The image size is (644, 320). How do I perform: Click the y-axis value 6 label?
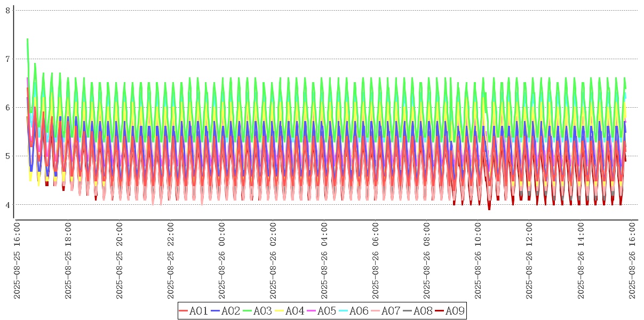tap(8, 107)
